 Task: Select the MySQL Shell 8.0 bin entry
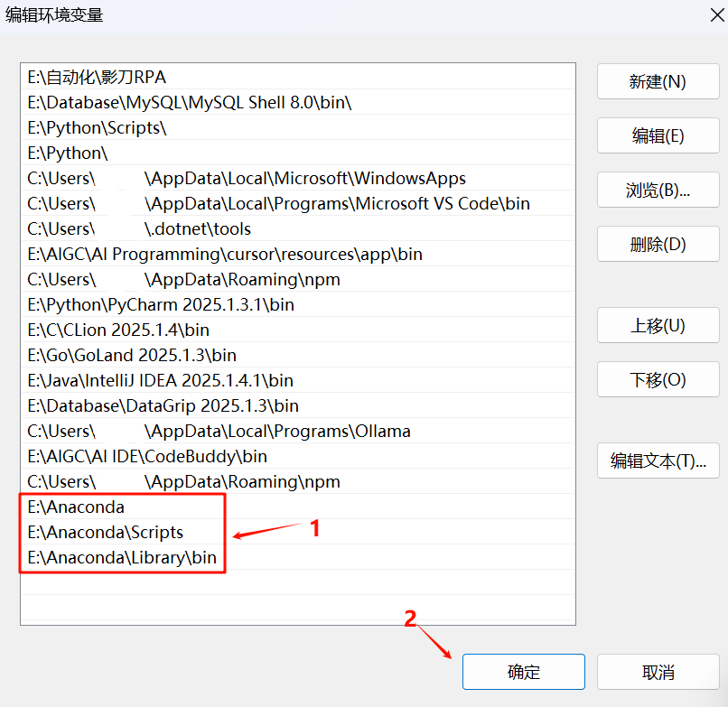[190, 103]
